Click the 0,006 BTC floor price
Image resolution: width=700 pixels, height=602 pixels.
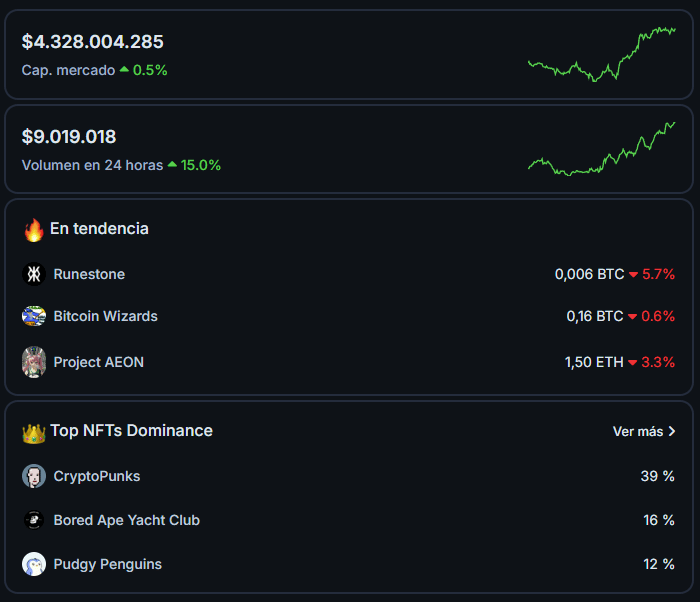(589, 274)
